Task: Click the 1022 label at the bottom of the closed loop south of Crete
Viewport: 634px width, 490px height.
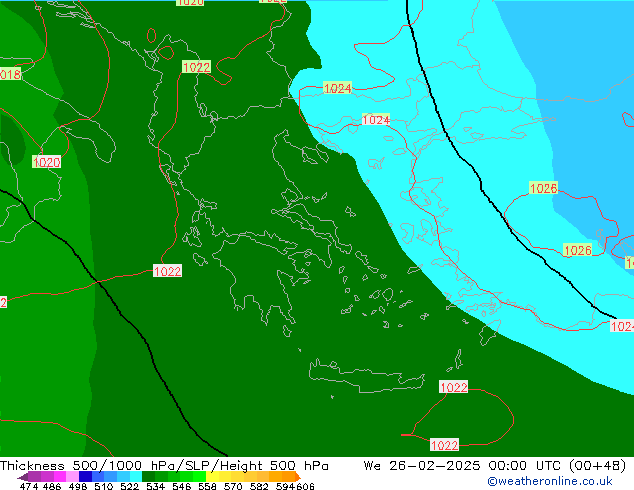Action: coord(444,445)
